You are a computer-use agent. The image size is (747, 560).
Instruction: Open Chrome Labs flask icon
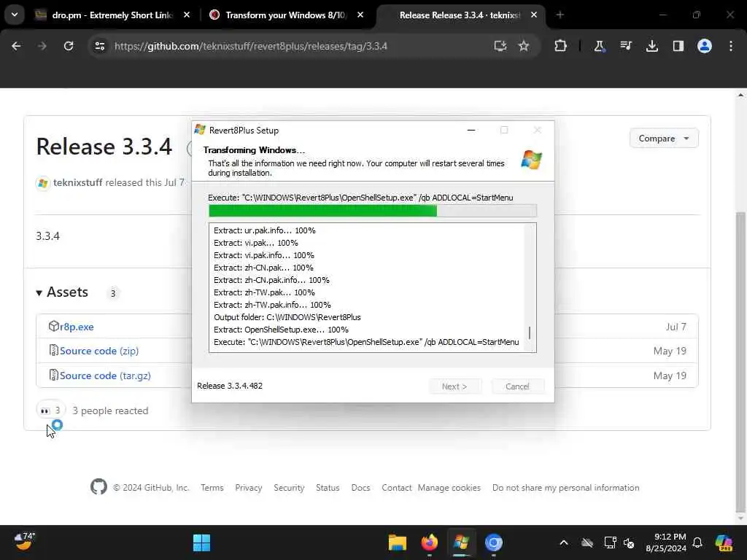click(x=599, y=46)
